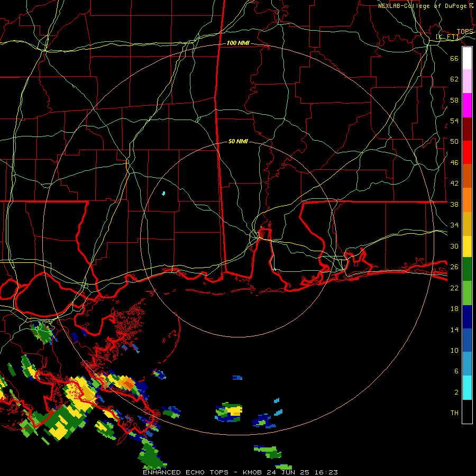Click the legend value '54'
The image size is (476, 476).
[454, 121]
